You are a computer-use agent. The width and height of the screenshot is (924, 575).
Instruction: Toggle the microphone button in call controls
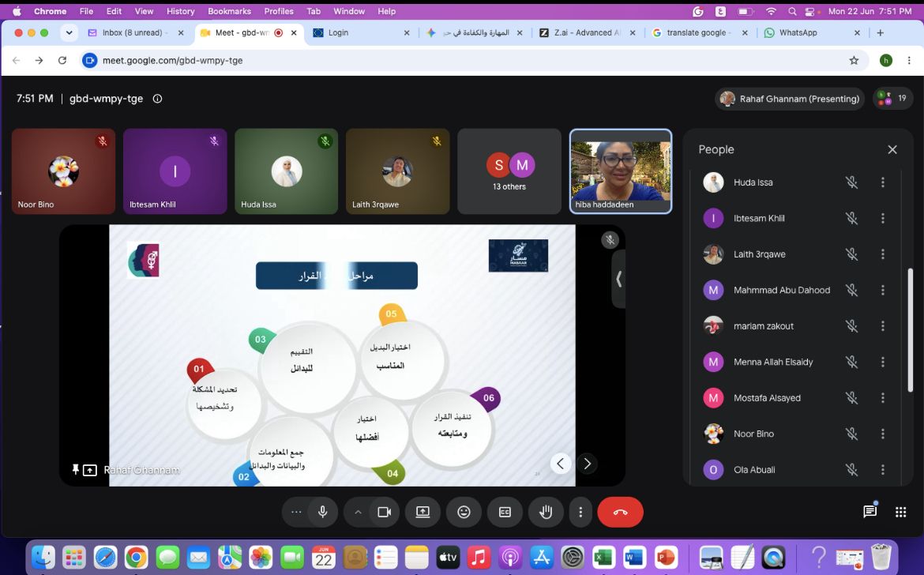click(323, 512)
